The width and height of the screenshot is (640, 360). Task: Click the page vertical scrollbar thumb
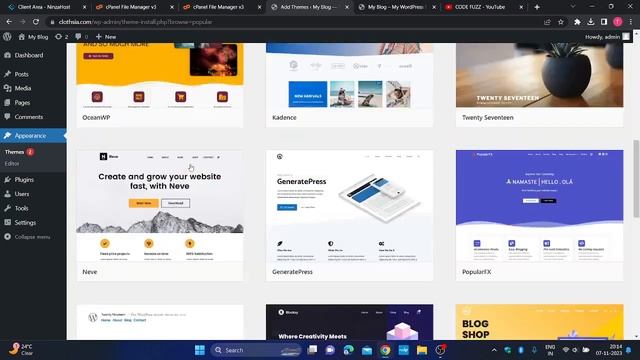[x=636, y=178]
